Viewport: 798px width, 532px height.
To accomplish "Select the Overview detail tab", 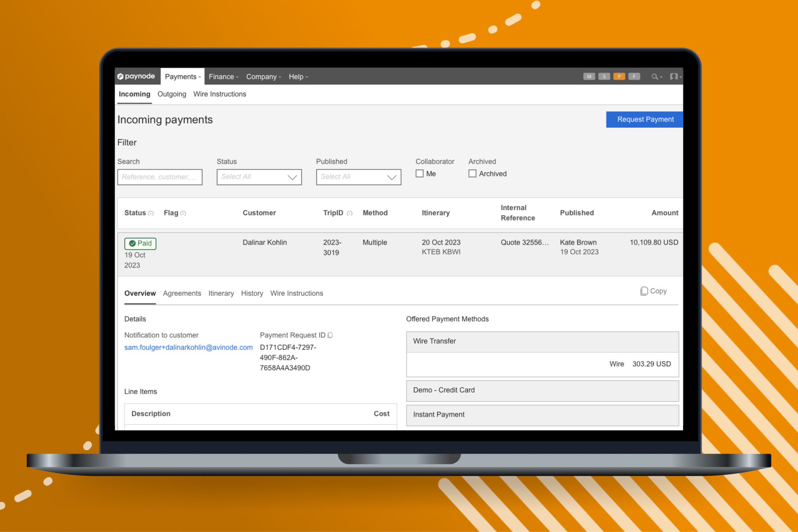I will point(140,293).
